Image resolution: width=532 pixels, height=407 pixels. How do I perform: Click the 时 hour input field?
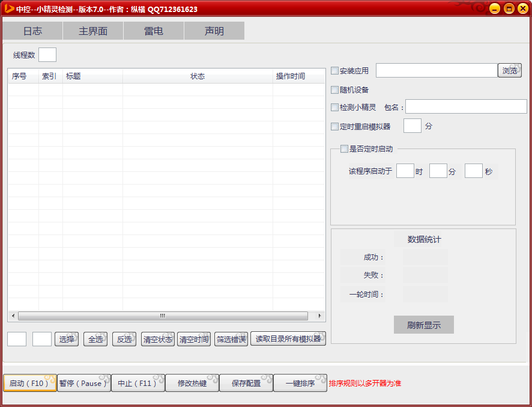[405, 171]
